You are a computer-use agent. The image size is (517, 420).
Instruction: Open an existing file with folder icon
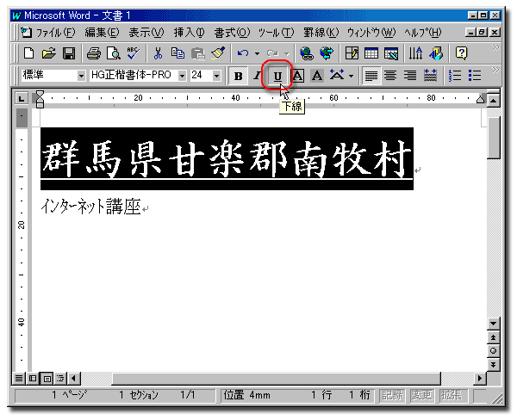coord(49,53)
